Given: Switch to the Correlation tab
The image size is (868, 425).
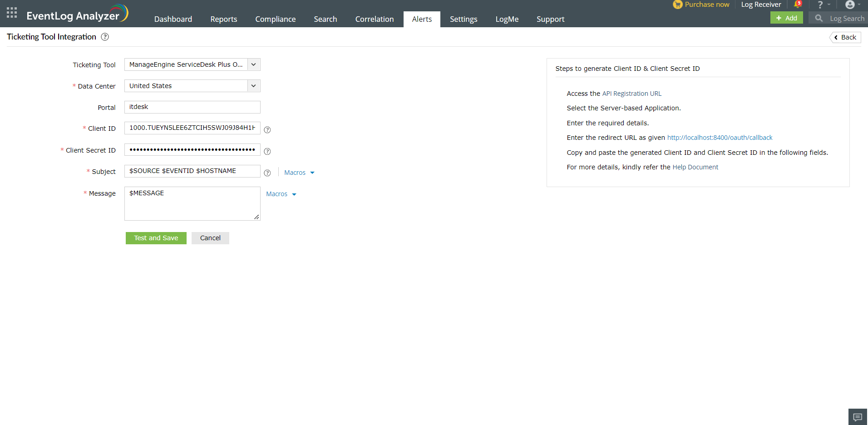Looking at the screenshot, I should tap(375, 19).
